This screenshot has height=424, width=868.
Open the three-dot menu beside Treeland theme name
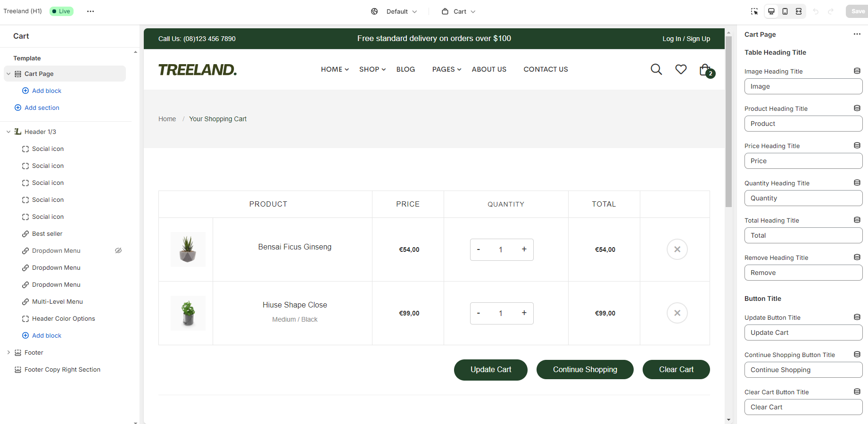point(91,11)
